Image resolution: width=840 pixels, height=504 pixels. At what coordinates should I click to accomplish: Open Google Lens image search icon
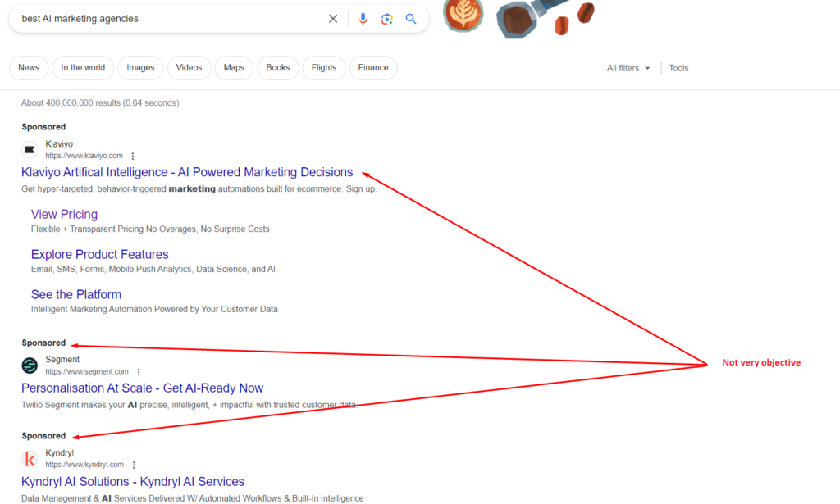point(387,20)
